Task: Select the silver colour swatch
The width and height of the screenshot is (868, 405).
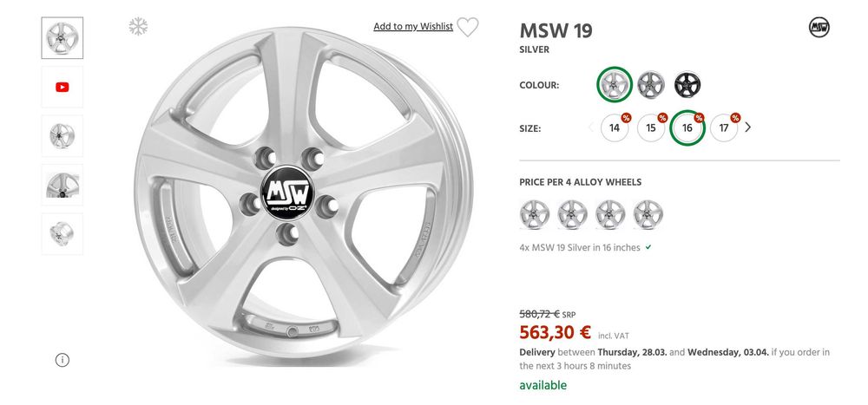Action: tap(615, 85)
